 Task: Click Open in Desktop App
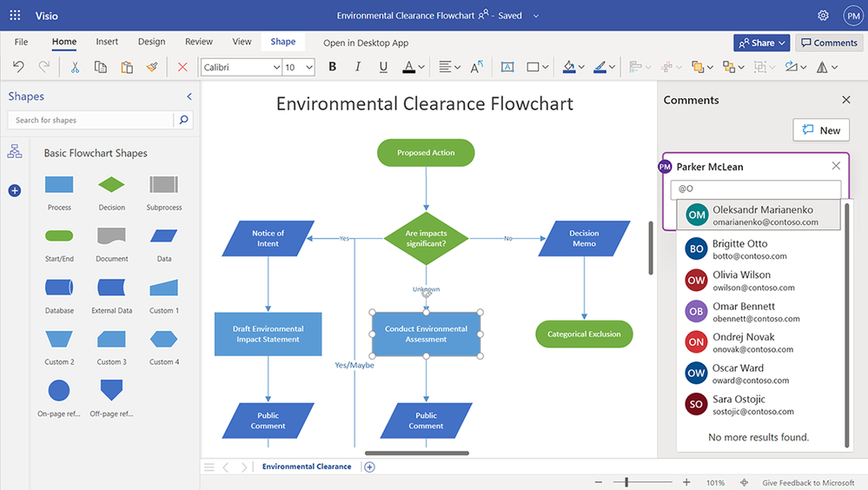366,43
